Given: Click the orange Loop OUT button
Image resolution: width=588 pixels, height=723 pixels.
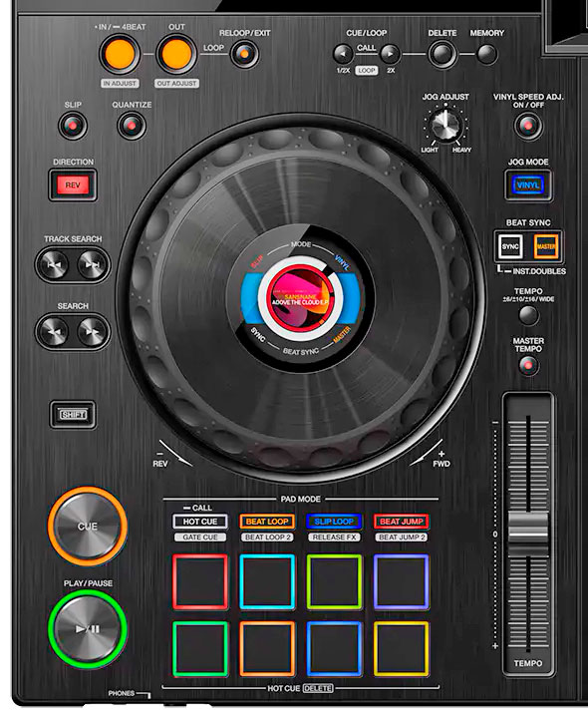Looking at the screenshot, I should click(x=176, y=54).
